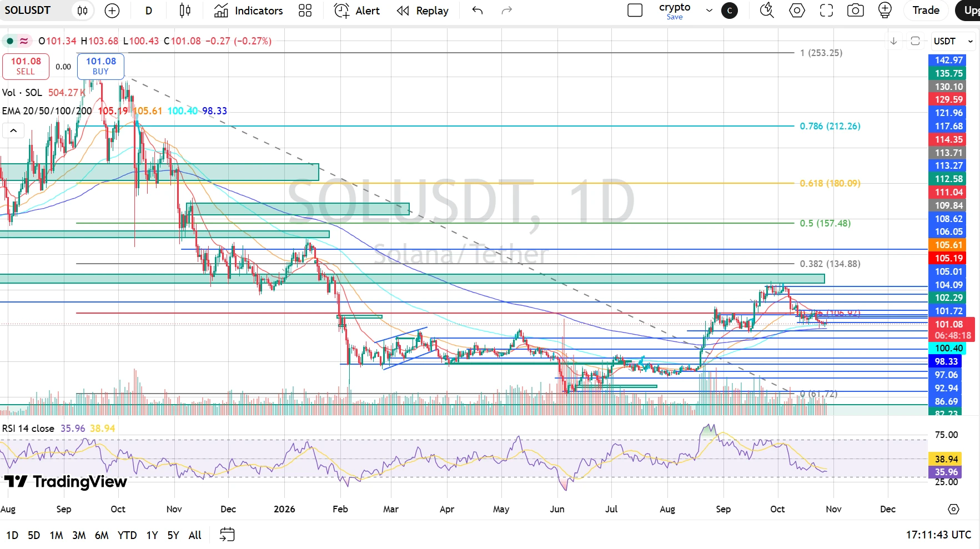Open the layout setup square icon
This screenshot has width=980, height=549.
635,11
